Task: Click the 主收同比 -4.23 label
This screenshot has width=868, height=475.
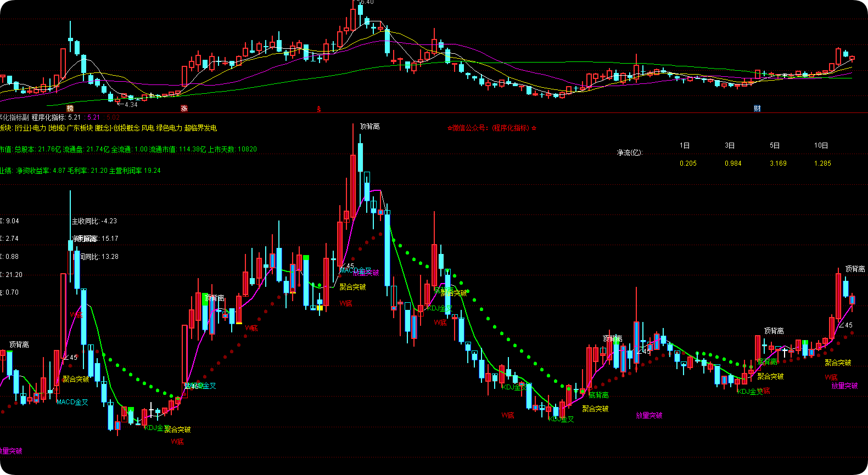Action: point(94,221)
